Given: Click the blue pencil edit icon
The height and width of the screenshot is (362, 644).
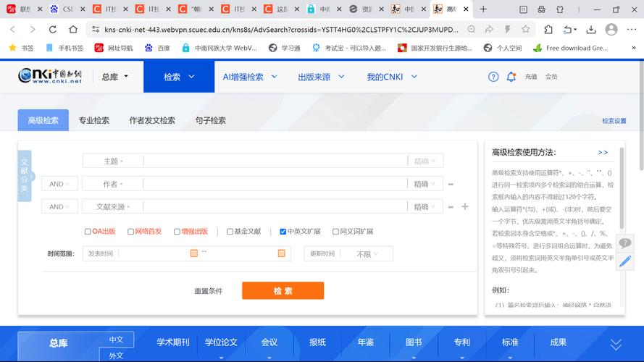Looking at the screenshot, I should point(625,261).
